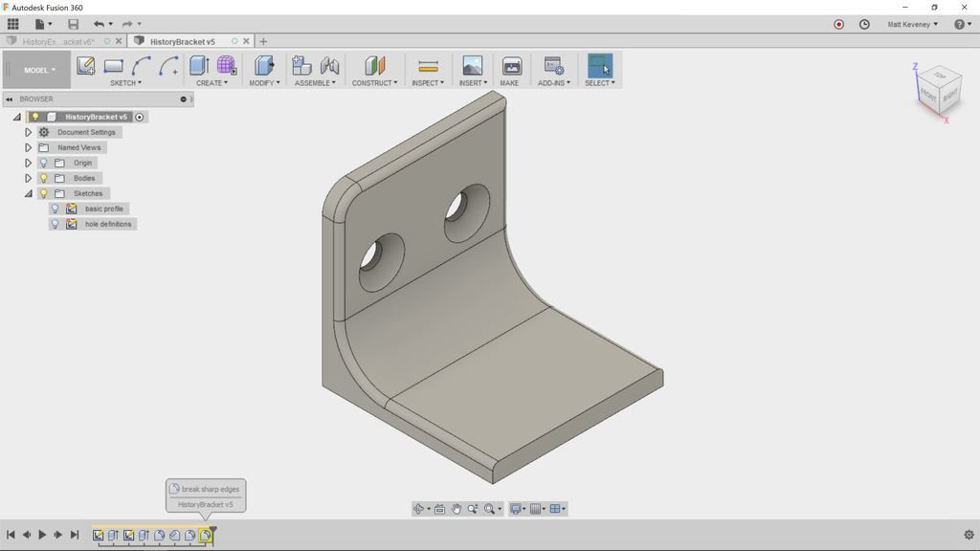
Task: Select the last feature in the timeline
Action: 205,536
